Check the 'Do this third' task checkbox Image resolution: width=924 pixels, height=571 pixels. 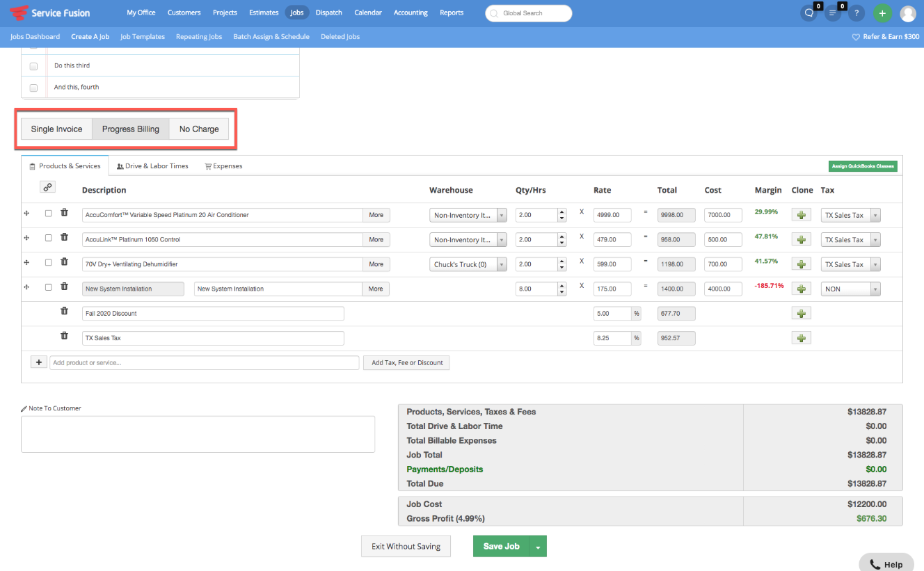pos(33,66)
